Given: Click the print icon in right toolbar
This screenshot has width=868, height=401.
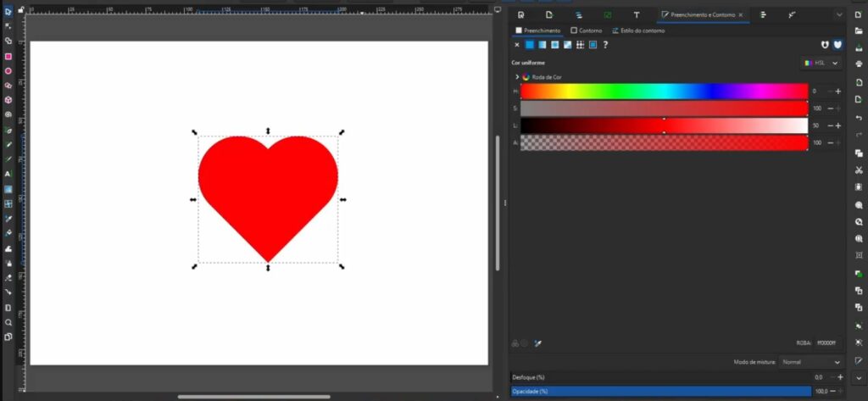Looking at the screenshot, I should point(859,63).
